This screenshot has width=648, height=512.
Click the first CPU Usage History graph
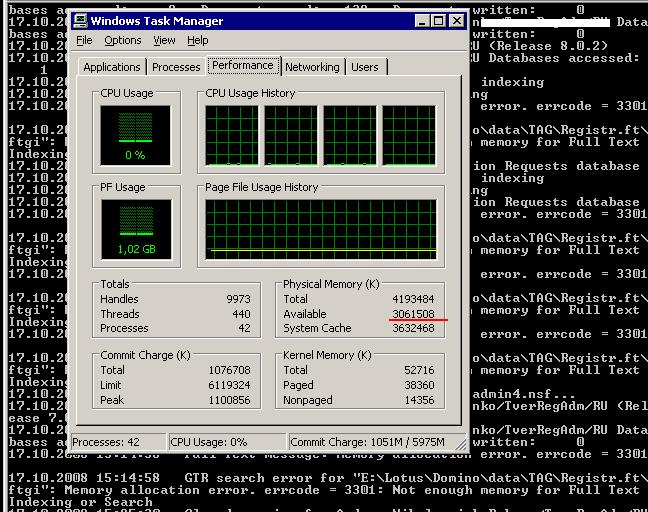pos(232,136)
